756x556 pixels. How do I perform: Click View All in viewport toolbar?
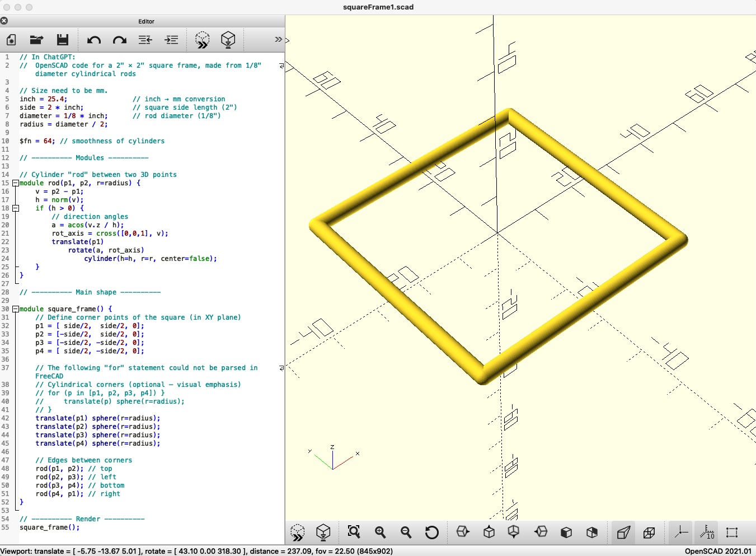click(354, 532)
